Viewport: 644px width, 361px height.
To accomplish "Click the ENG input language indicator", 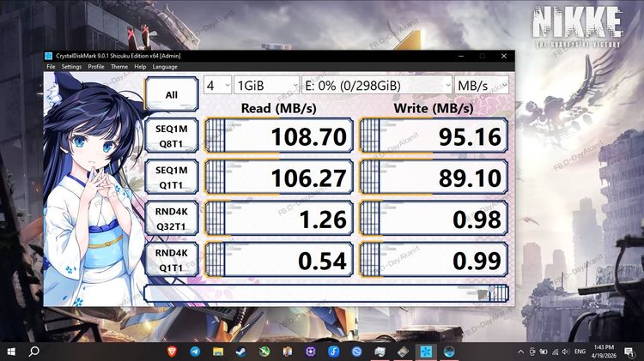I will click(580, 352).
